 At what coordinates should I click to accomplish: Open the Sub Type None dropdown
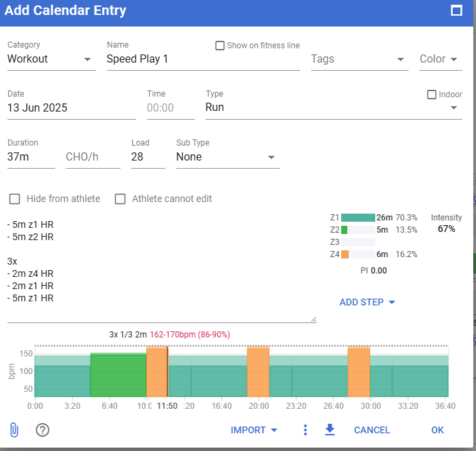(x=227, y=157)
